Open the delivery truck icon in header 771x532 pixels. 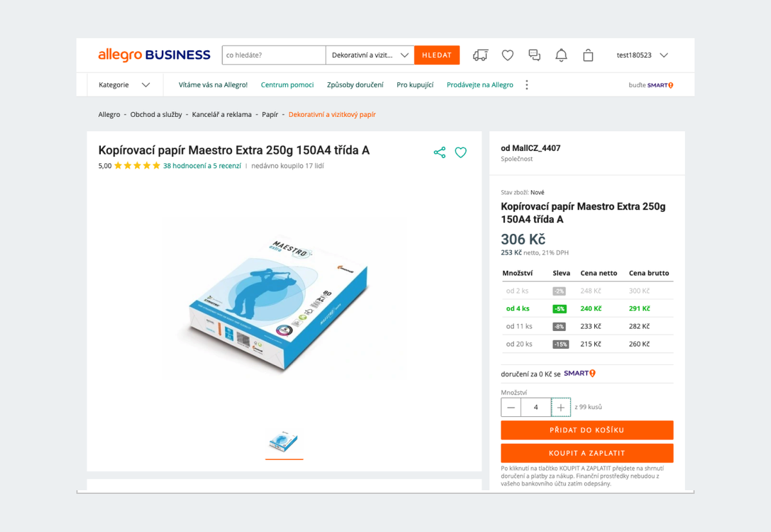point(480,55)
